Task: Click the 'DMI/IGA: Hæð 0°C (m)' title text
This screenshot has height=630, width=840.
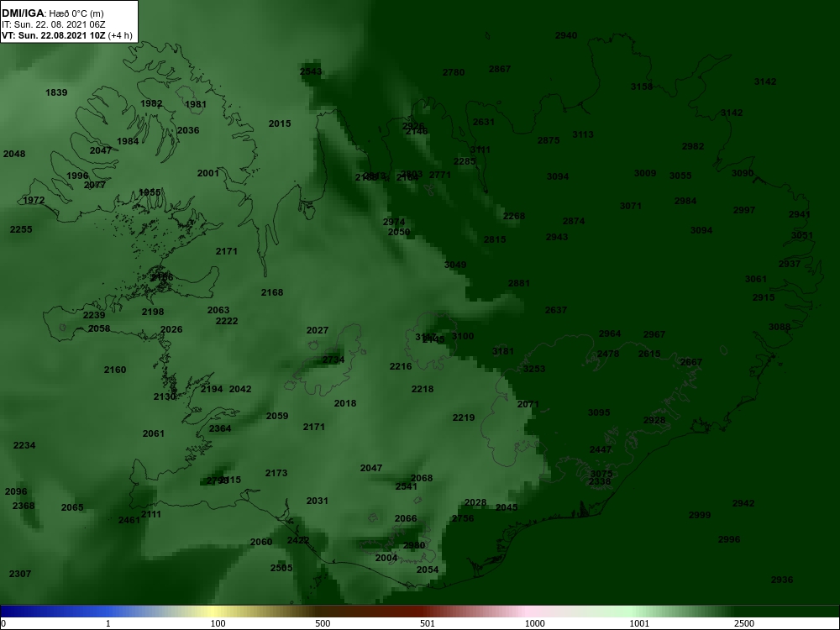Action: 53,13
